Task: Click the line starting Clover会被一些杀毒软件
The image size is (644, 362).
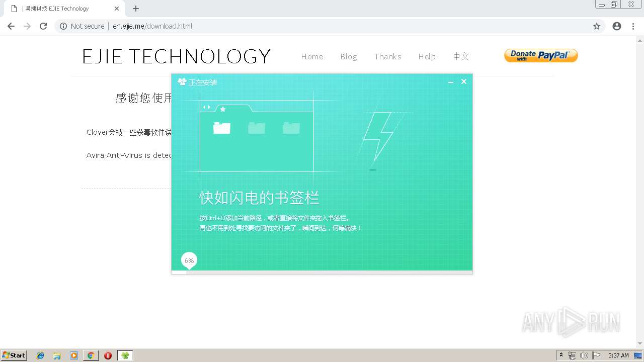Action: click(129, 132)
